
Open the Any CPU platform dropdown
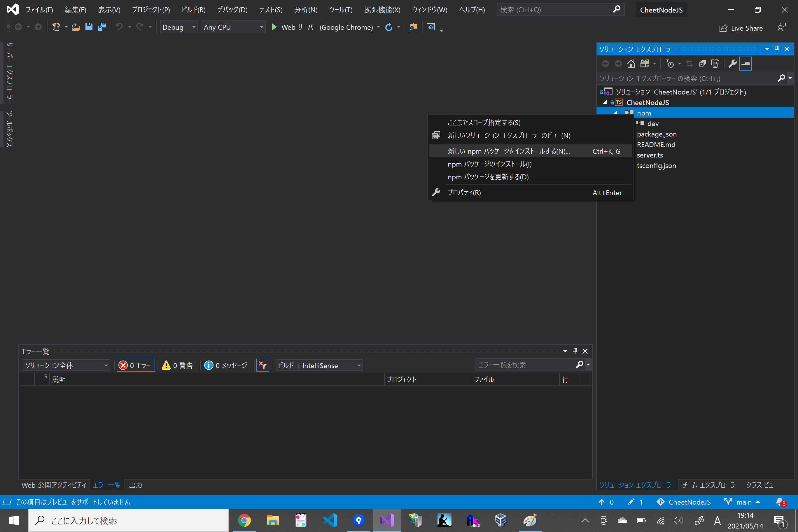pos(233,27)
